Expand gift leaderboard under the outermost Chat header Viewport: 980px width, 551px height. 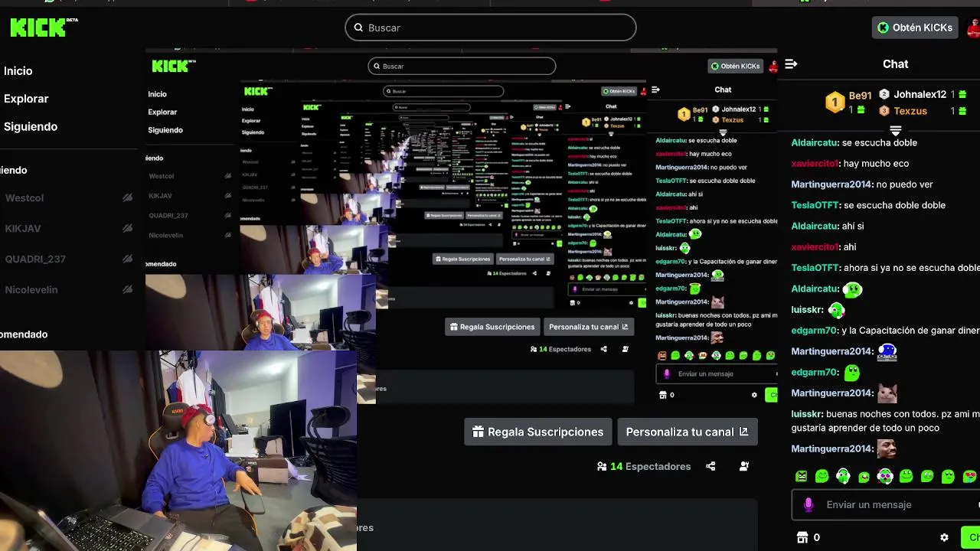pos(895,131)
